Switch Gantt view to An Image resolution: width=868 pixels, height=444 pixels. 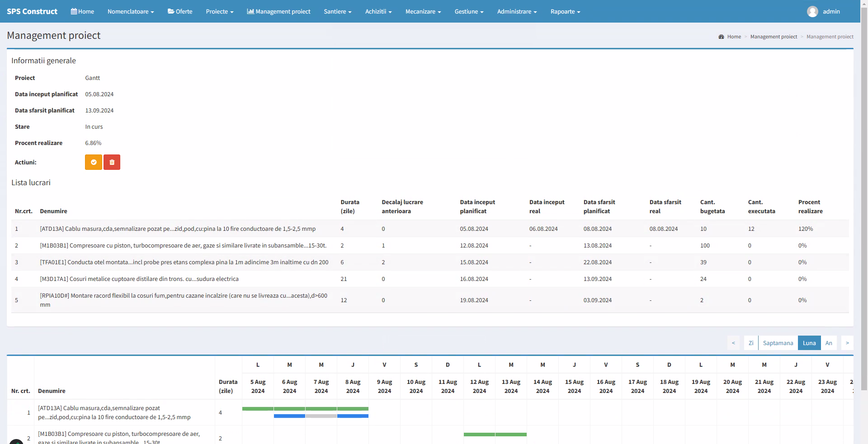[828, 343]
